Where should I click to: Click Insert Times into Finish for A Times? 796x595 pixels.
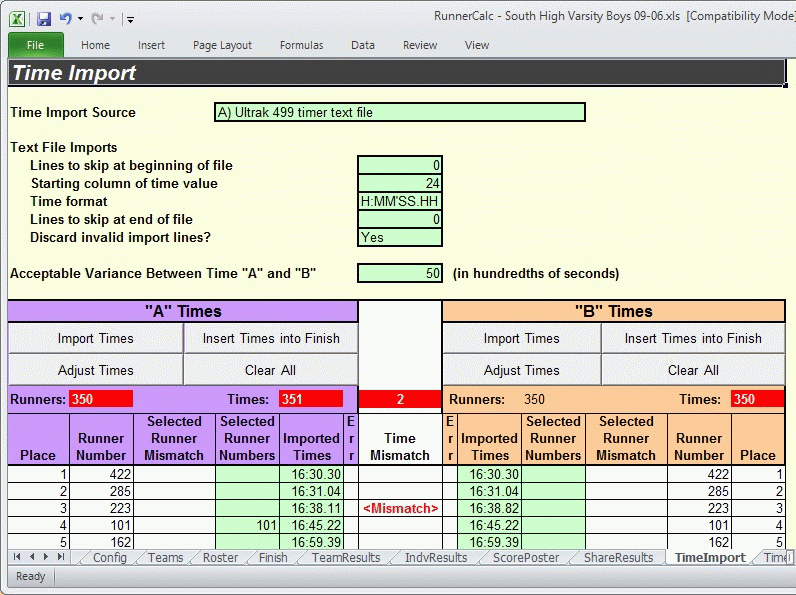[x=271, y=338]
